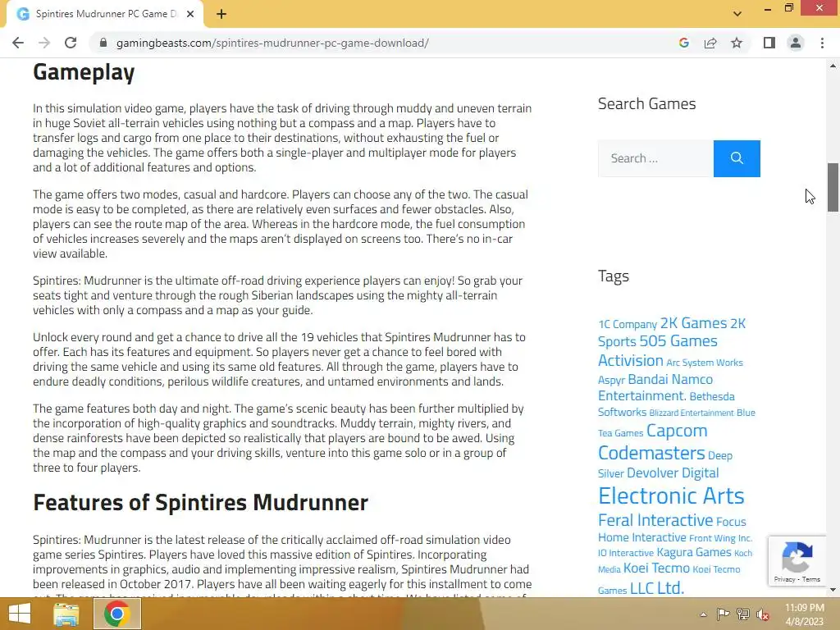840x630 pixels.
Task: Click the muted volume tray icon
Action: pos(763,614)
